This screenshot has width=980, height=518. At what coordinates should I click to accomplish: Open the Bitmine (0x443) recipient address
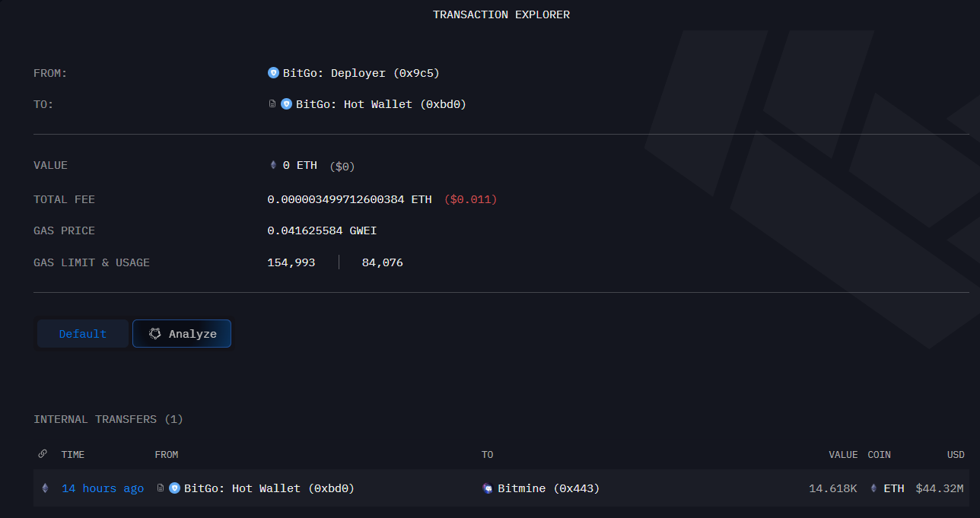click(x=548, y=488)
